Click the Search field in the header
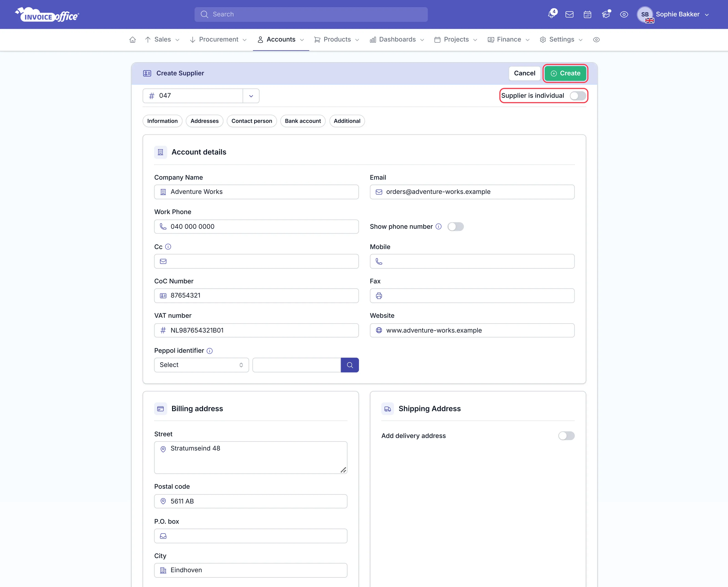This screenshot has width=728, height=587. pyautogui.click(x=311, y=15)
